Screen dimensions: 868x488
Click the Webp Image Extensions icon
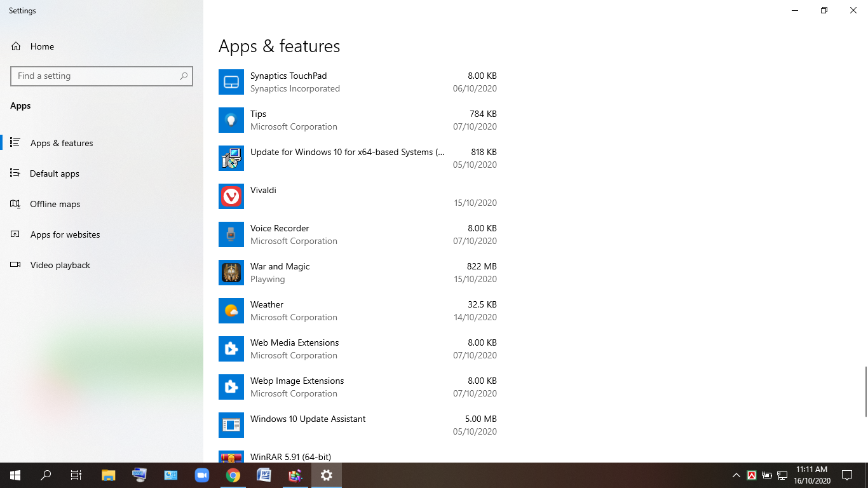point(231,387)
